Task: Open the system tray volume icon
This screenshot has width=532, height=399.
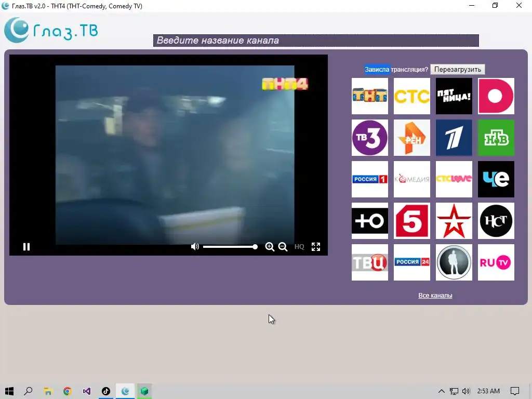Action: click(466, 391)
